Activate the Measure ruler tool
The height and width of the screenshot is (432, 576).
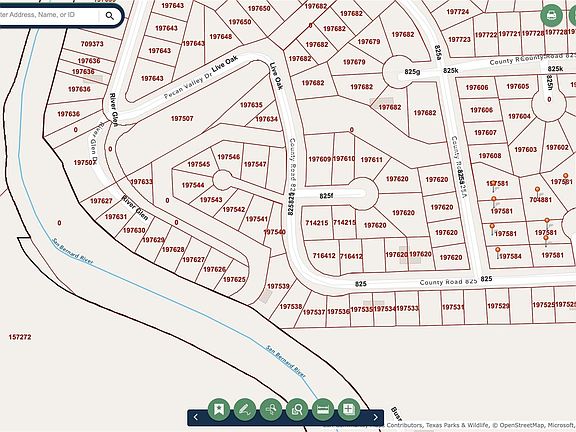coord(323,409)
